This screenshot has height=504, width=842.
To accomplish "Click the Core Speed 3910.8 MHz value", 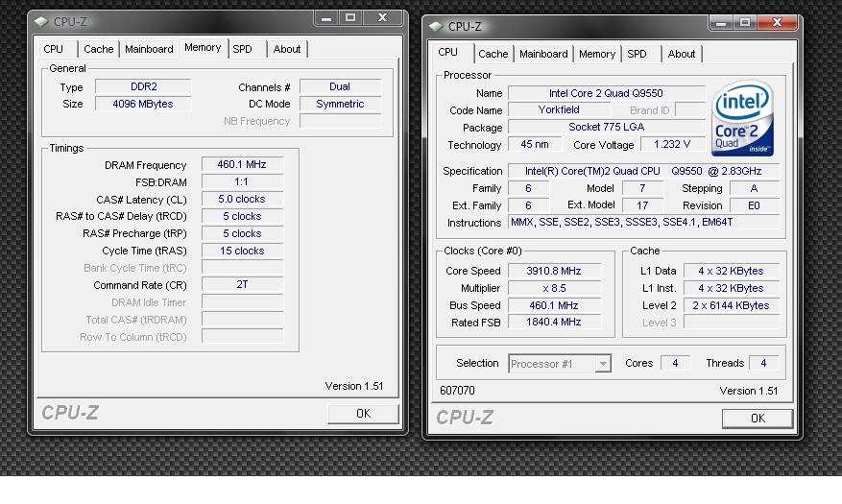I will coord(554,271).
